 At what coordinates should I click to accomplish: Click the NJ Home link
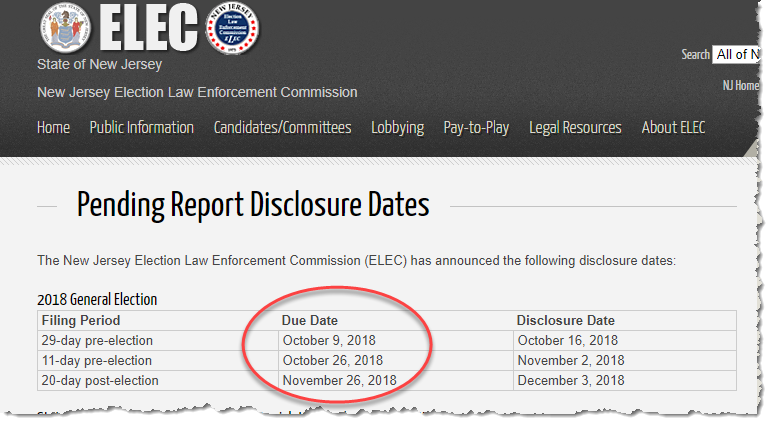point(741,85)
